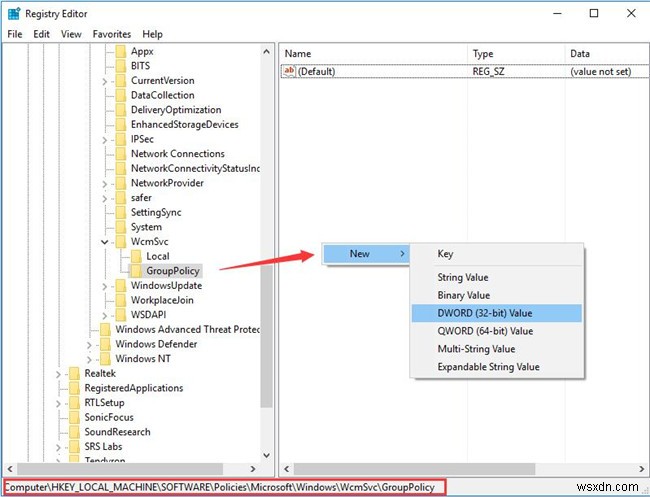Click the SRS Labs folder icon

point(74,447)
